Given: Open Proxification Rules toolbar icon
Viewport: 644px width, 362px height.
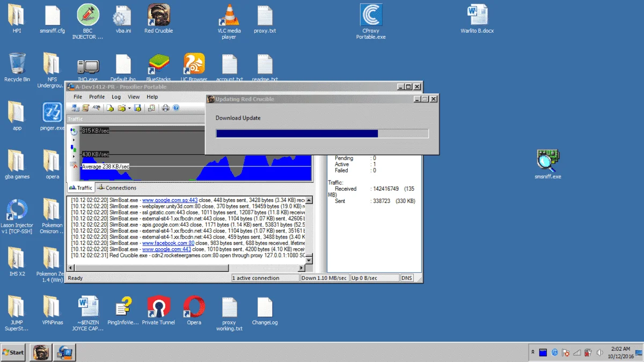Looking at the screenshot, I should click(86, 108).
